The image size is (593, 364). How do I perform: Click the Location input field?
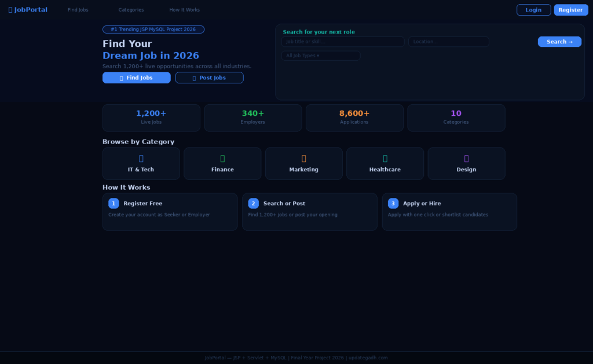(x=448, y=42)
